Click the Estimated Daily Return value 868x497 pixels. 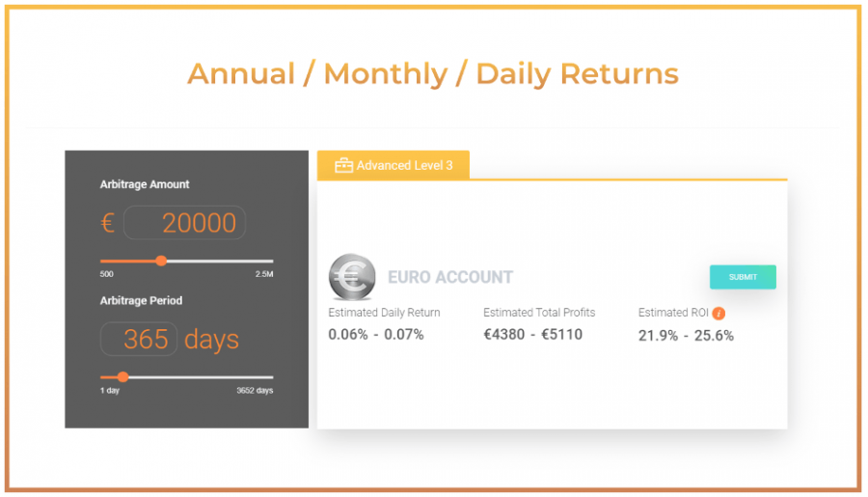click(x=376, y=335)
